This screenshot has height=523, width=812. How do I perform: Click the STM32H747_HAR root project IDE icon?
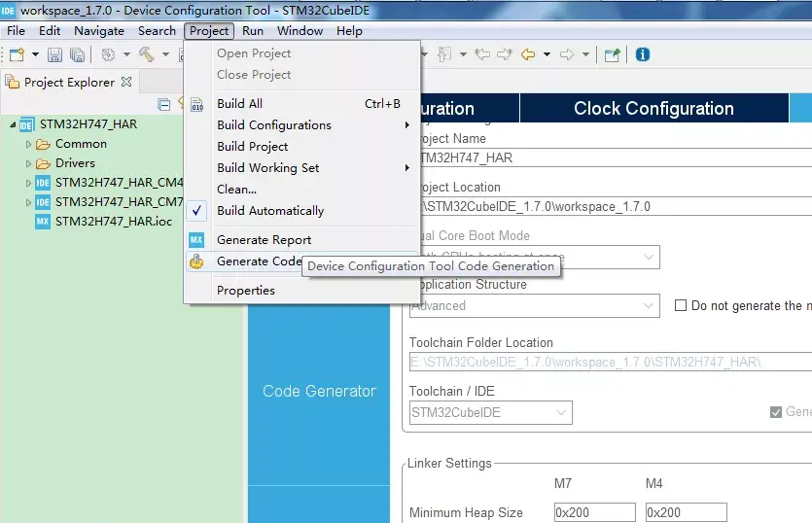click(27, 124)
